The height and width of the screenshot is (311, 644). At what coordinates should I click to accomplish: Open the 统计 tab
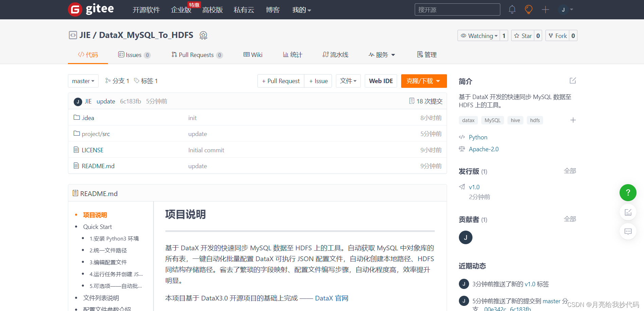point(292,55)
